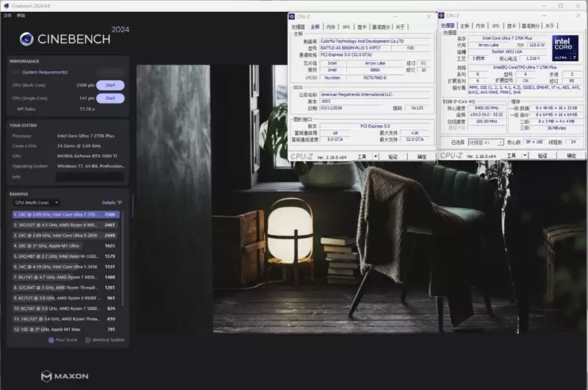Click the right CPU-Z window's title bar icon
The image size is (588, 390).
(x=442, y=15)
